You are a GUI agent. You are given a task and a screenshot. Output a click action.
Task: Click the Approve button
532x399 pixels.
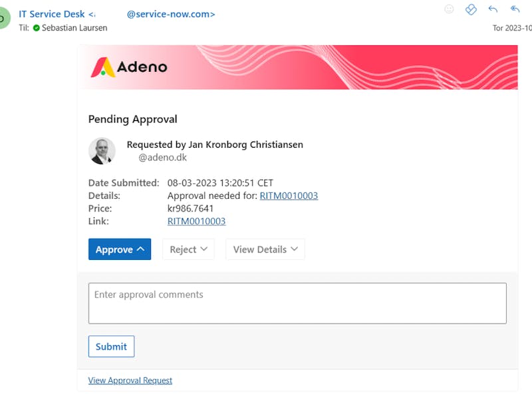113,249
